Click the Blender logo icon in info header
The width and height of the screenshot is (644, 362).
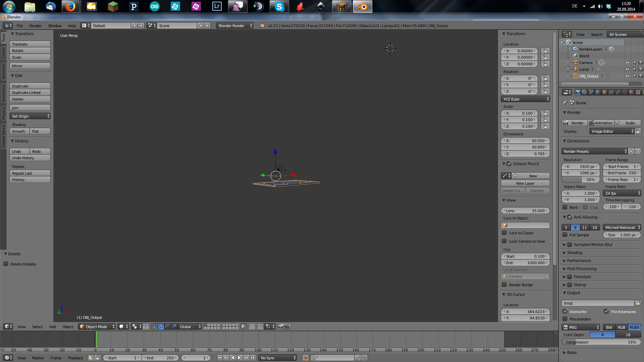click(262, 25)
